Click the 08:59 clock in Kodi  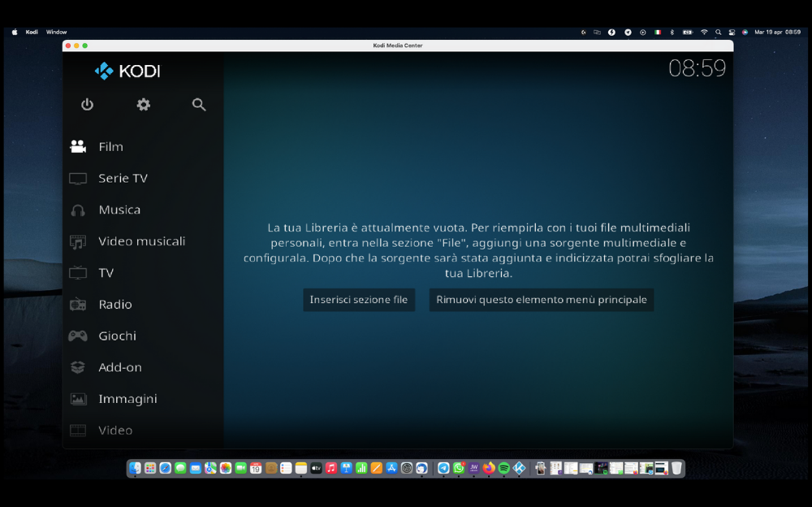[x=697, y=68]
